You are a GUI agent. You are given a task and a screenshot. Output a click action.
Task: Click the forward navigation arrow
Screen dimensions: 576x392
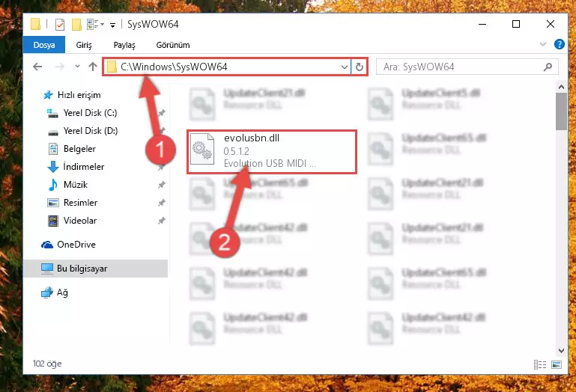click(x=59, y=67)
